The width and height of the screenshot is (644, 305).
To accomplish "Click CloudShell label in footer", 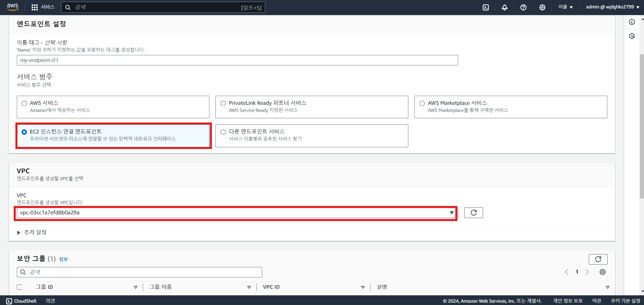I will [x=25, y=301].
